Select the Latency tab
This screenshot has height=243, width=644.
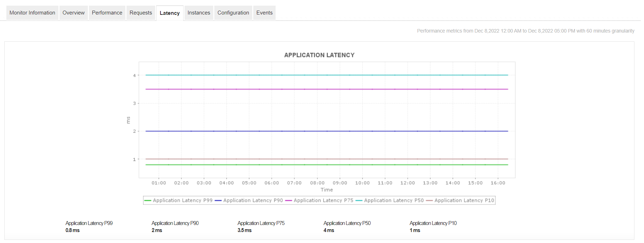170,13
